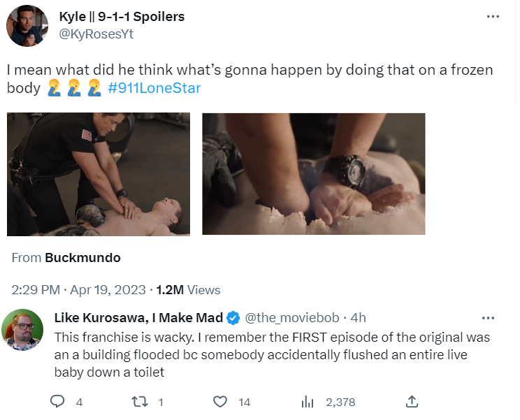The width and height of the screenshot is (520, 420).
Task: Open the main tweet's more options menu
Action: (492, 17)
